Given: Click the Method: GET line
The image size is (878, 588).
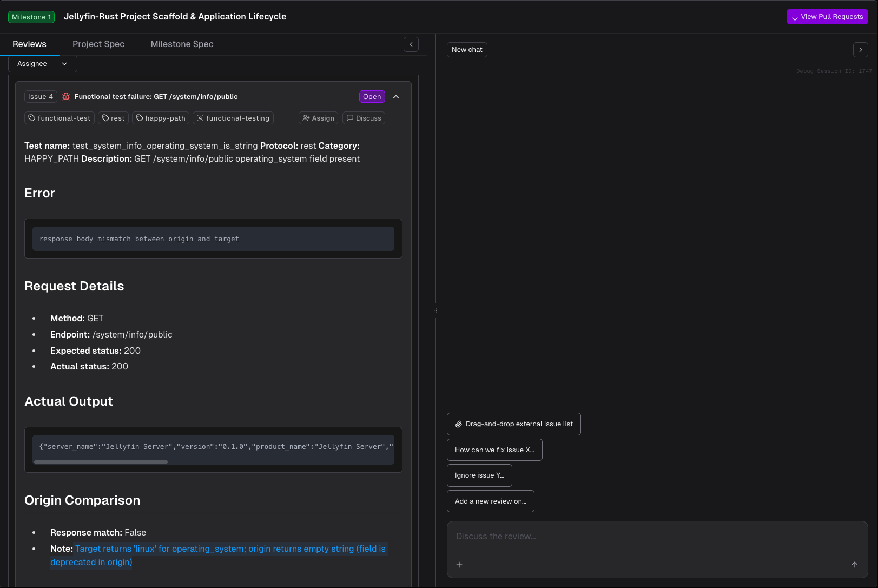Looking at the screenshot, I should coord(77,318).
